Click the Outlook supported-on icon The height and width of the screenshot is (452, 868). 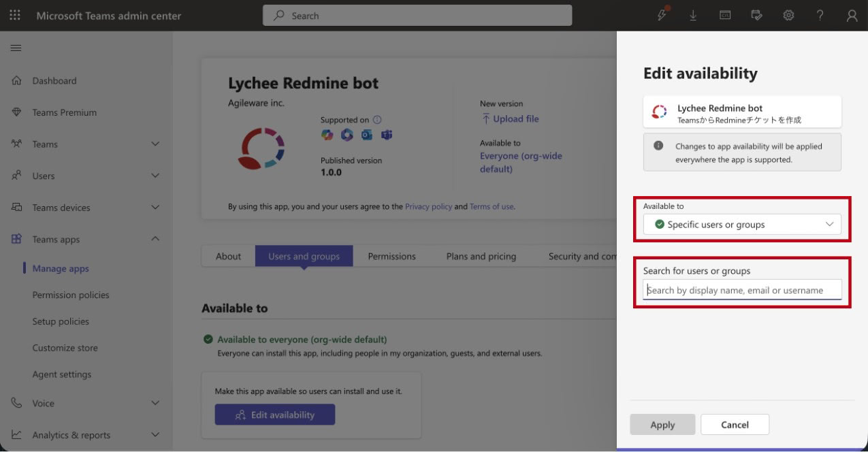pos(367,135)
